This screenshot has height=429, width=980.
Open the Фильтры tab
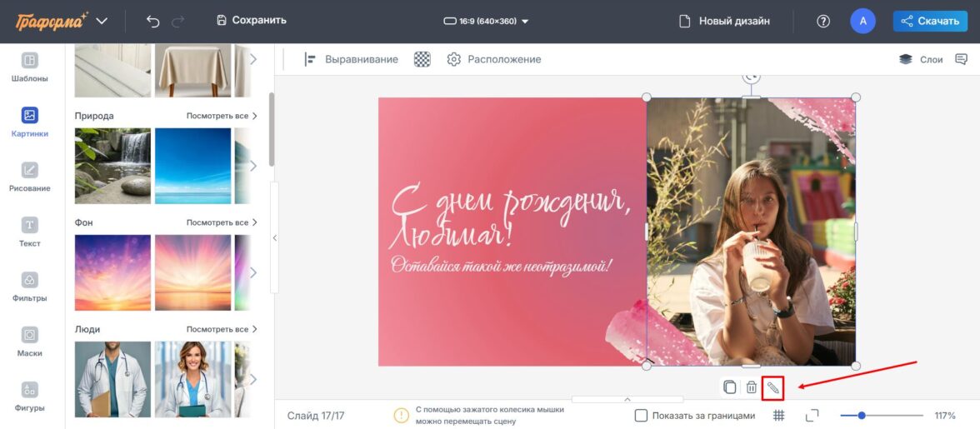click(x=29, y=287)
